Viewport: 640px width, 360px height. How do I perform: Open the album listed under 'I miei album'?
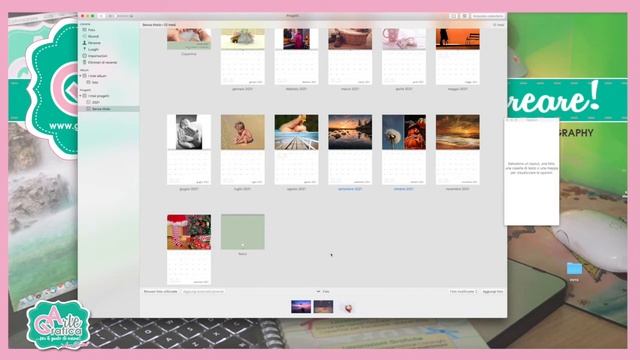(x=95, y=82)
